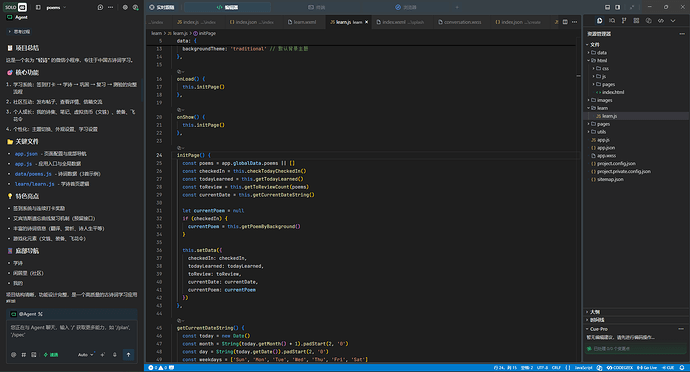This screenshot has width=690, height=372.
Task: Click the image attach icon in chat input
Action: tap(33, 355)
